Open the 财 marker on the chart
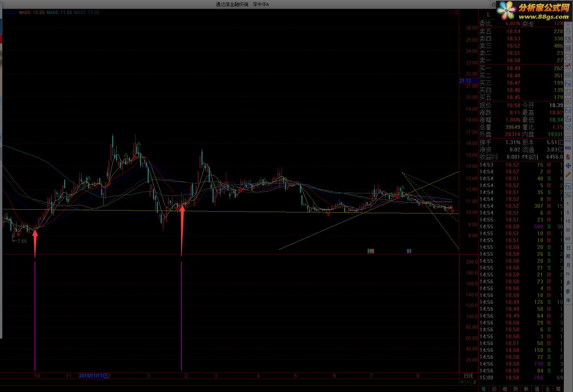 409,251
